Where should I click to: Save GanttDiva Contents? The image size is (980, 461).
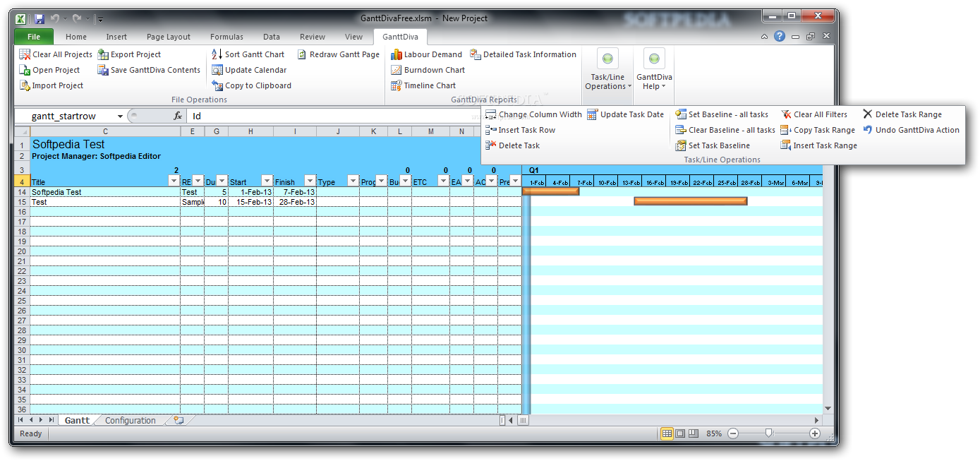[x=149, y=70]
